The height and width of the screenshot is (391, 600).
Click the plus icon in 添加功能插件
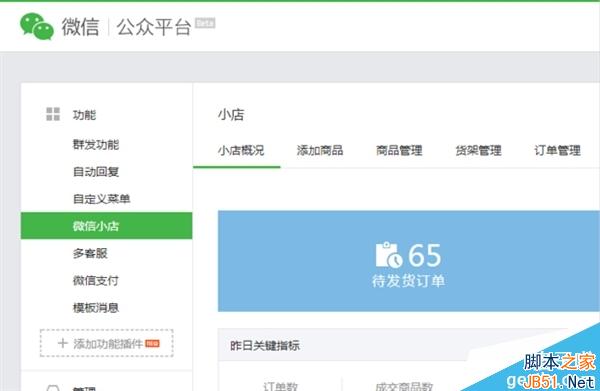coord(63,343)
